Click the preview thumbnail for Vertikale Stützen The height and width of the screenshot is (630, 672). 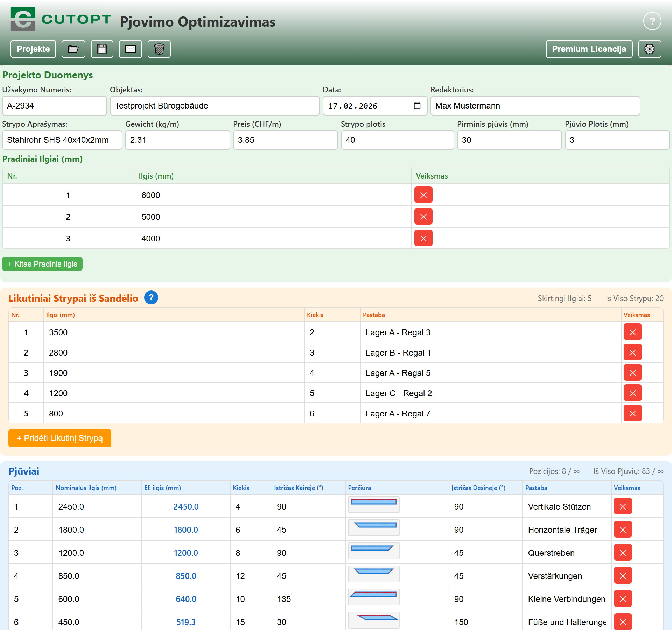[x=374, y=505]
